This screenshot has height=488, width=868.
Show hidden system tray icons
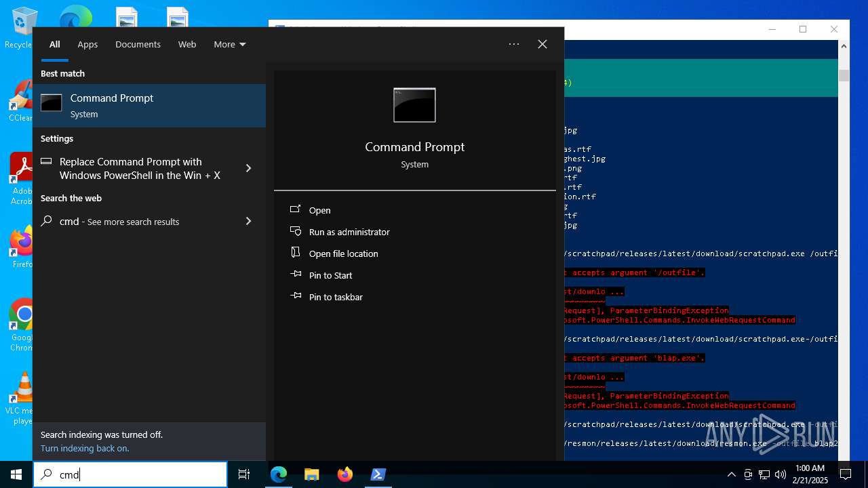pos(731,474)
